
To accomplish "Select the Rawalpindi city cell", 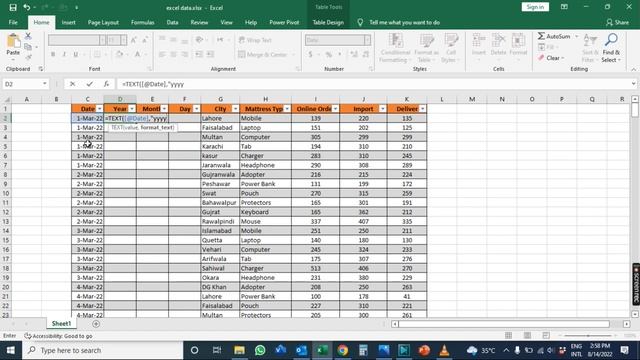I will [x=220, y=221].
